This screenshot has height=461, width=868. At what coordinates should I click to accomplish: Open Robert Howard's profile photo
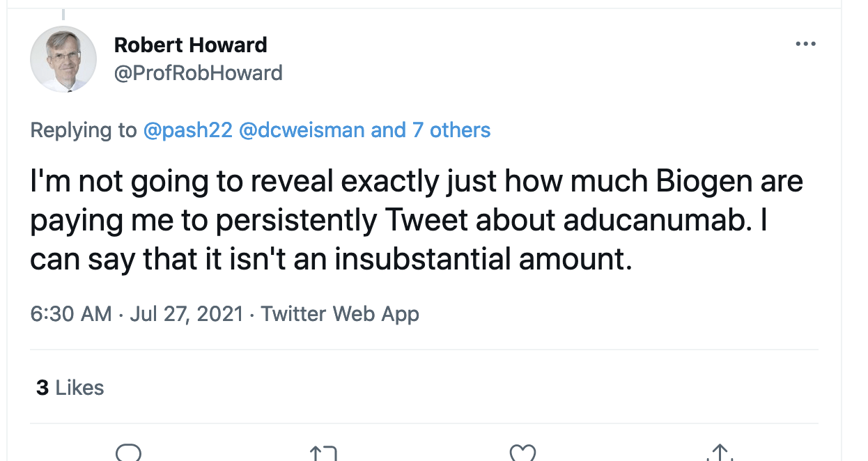click(x=63, y=59)
